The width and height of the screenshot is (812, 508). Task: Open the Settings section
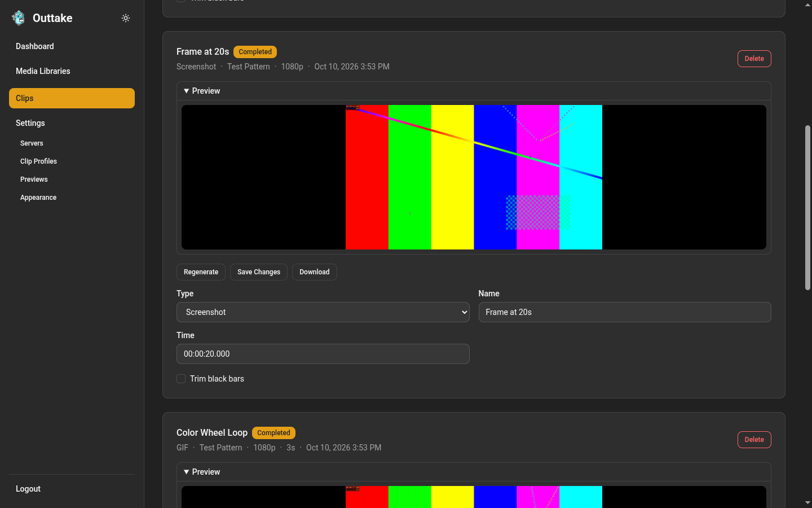tap(30, 123)
